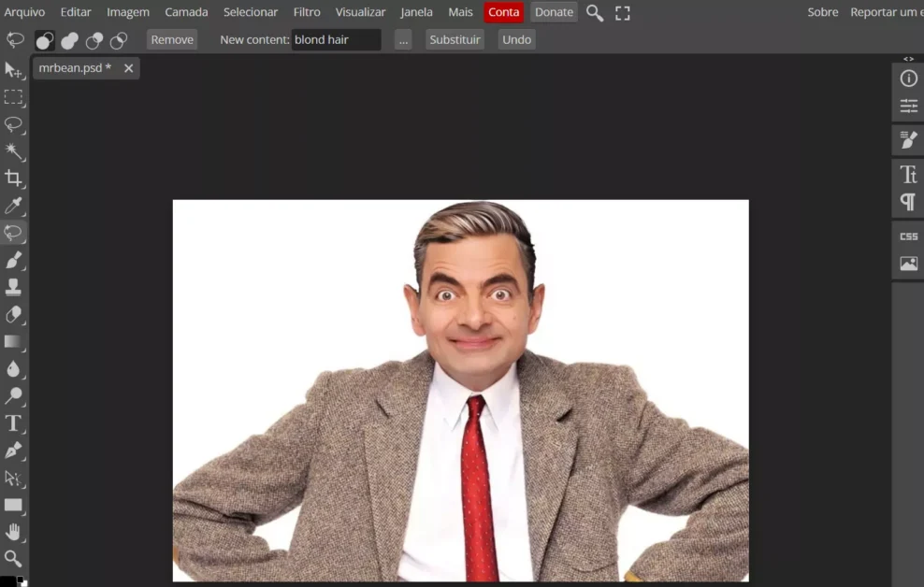Select the Eraser tool
Screen dimensions: 924x587
13,314
